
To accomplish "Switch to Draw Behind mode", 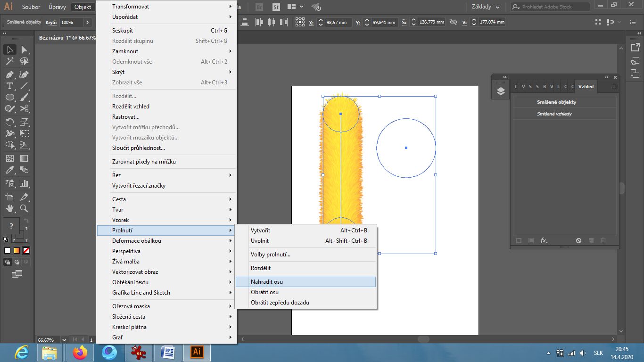I will 17,262.
